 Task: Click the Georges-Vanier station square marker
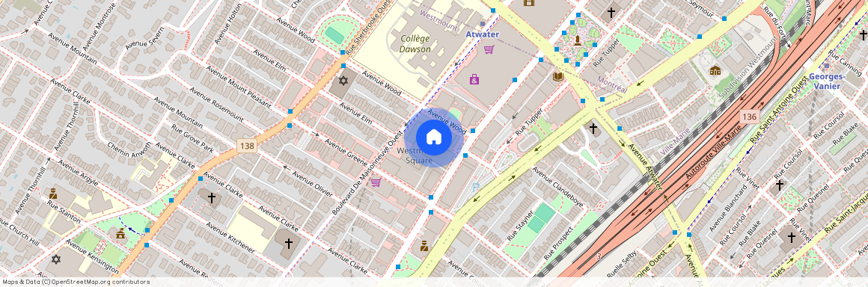pyautogui.click(x=827, y=66)
